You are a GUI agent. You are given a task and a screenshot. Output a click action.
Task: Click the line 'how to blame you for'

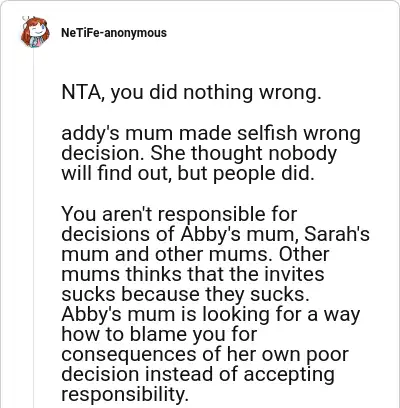click(159, 335)
